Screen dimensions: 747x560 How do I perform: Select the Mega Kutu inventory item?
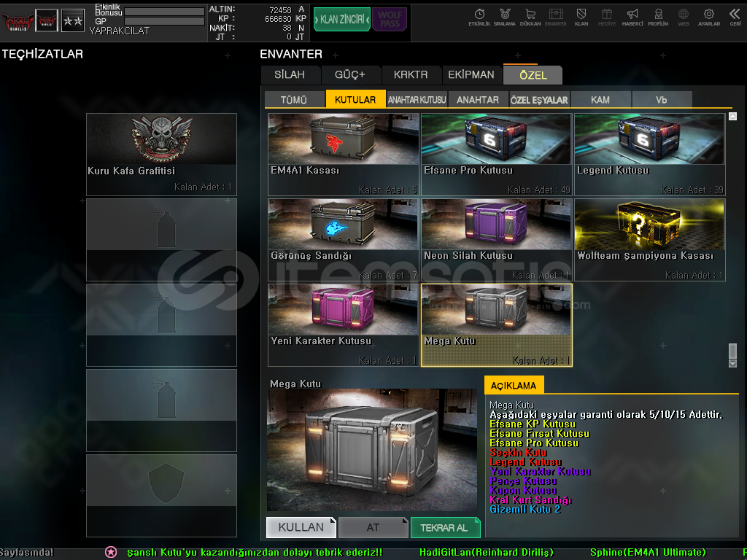(496, 325)
